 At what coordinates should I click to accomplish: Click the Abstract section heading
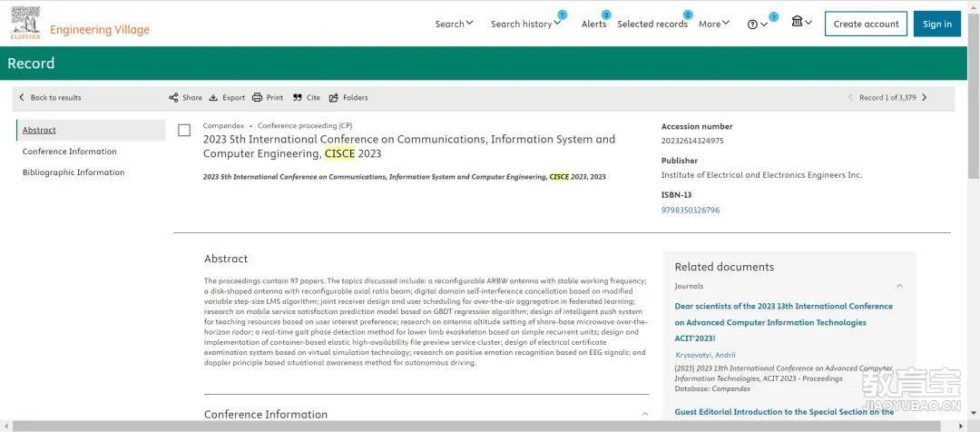(x=226, y=259)
